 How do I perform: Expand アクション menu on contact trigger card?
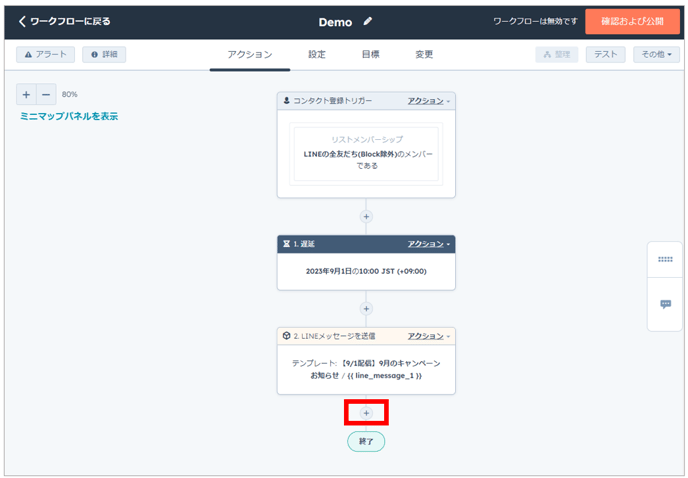[428, 101]
